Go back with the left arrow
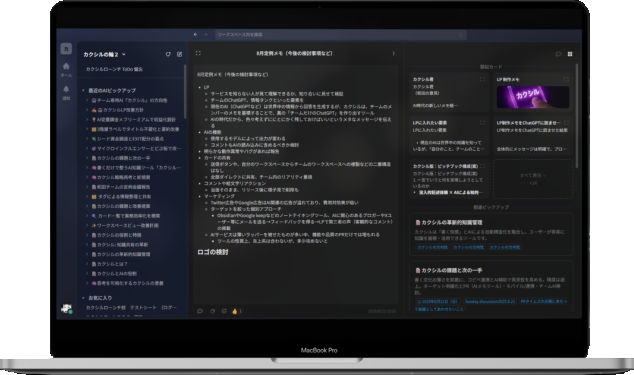 [x=196, y=35]
